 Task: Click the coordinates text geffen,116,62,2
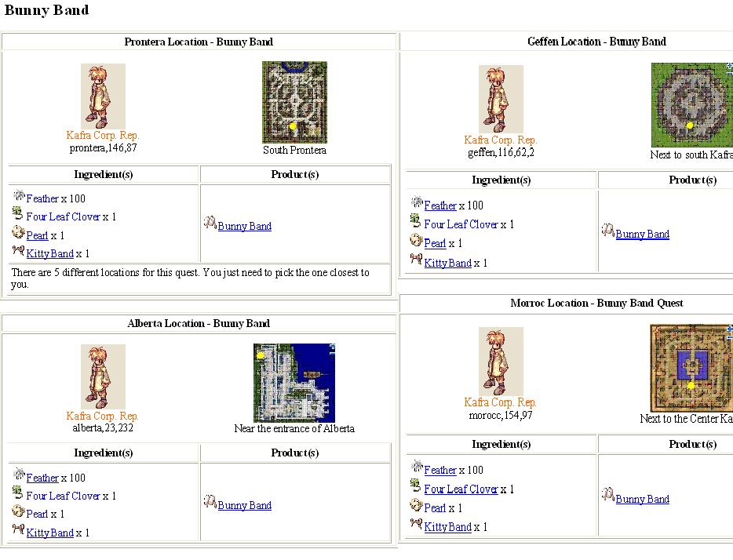pyautogui.click(x=501, y=153)
